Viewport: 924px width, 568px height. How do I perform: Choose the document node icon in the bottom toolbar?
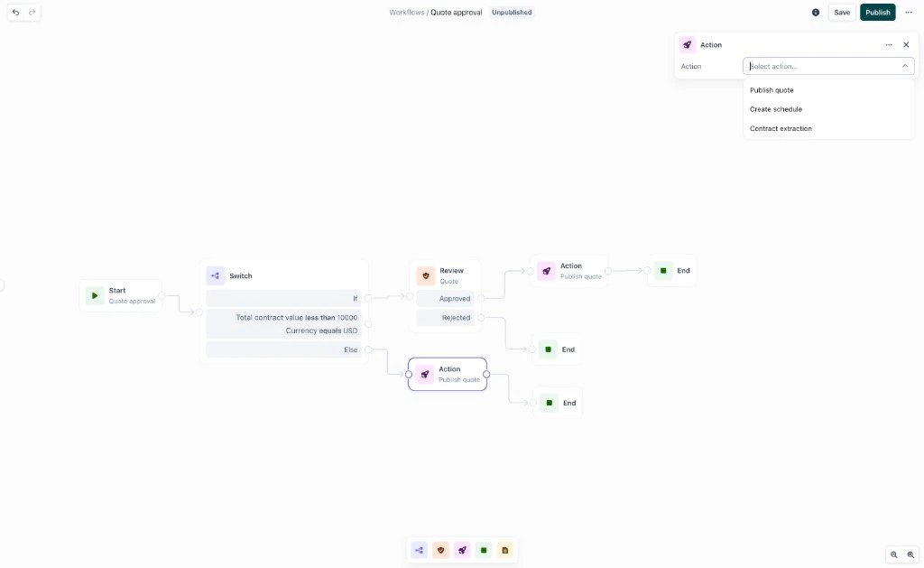tap(504, 550)
